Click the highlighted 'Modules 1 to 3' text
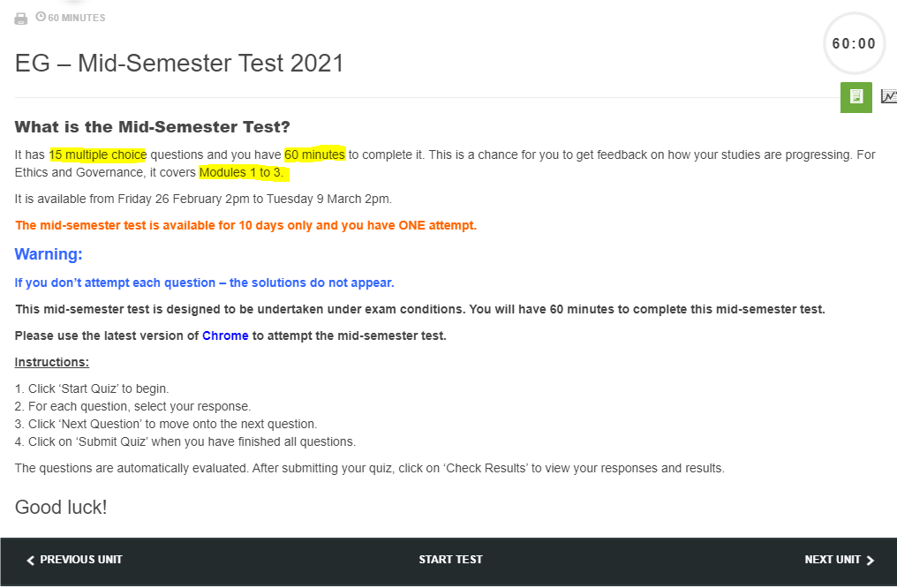Screen dimensions: 897x588 241,173
